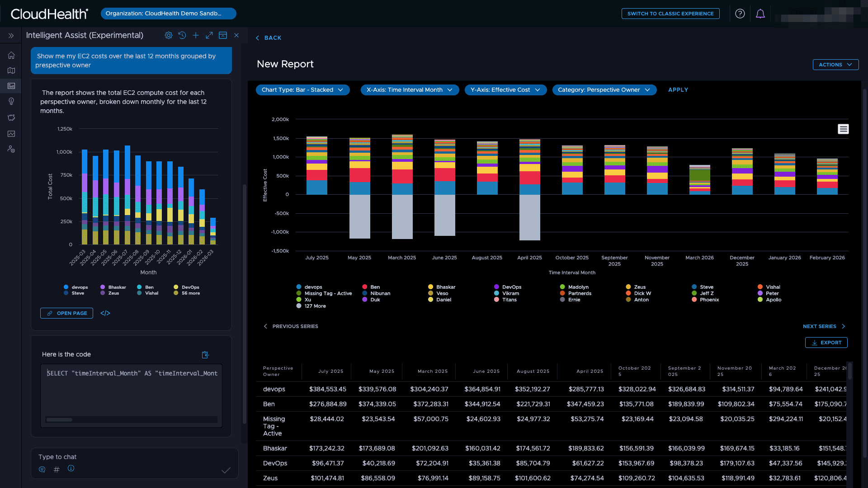Open X-Axis Time Interval Month dropdown
The image size is (868, 488).
410,90
